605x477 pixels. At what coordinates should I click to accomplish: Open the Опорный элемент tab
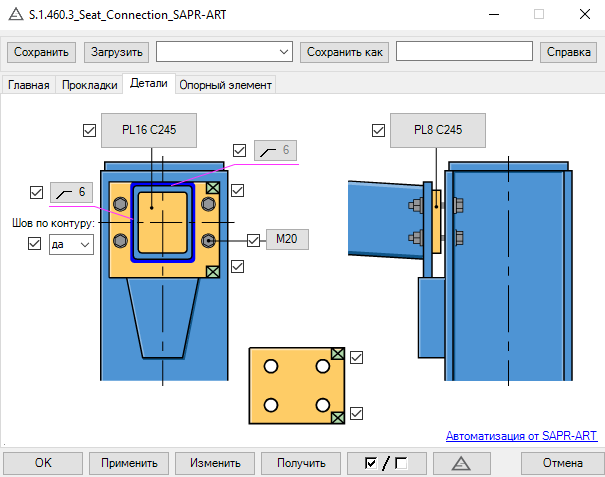(225, 85)
